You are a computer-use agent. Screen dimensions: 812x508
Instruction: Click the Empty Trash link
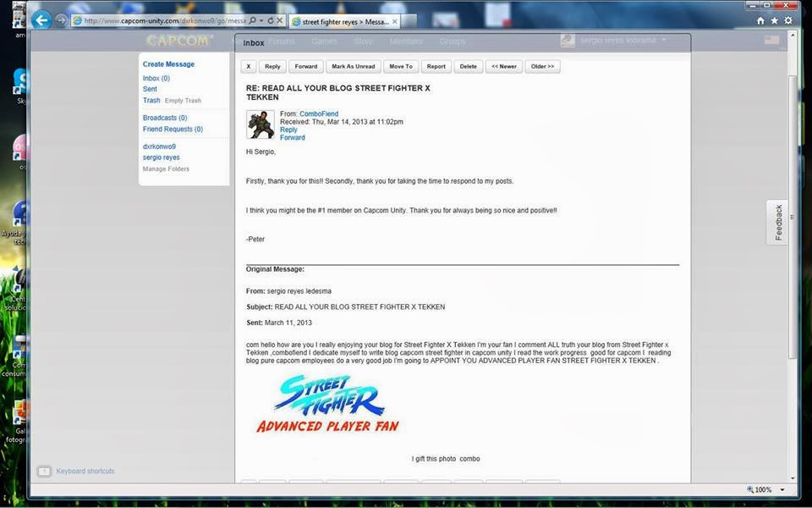click(x=183, y=101)
